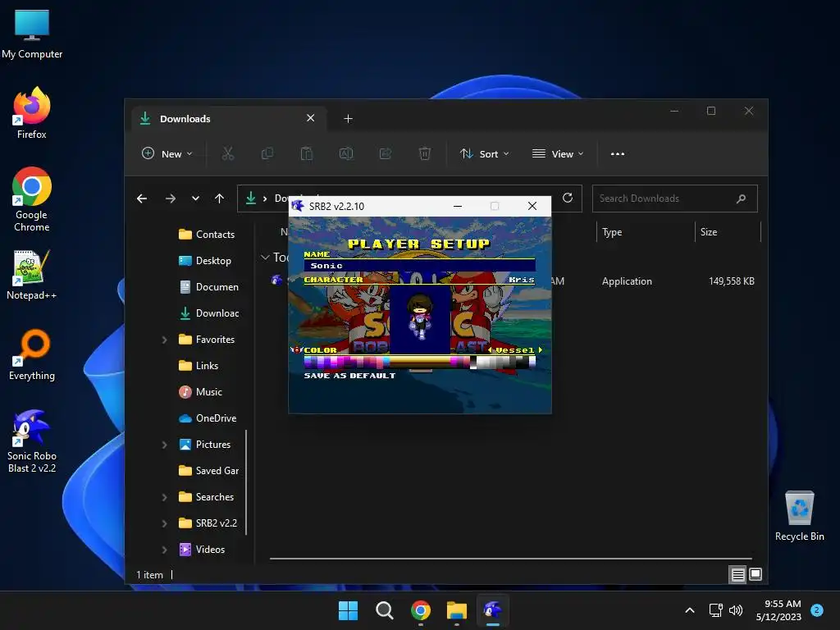This screenshot has width=840, height=630.
Task: Switch to SRB2 game in taskbar
Action: pyautogui.click(x=493, y=610)
